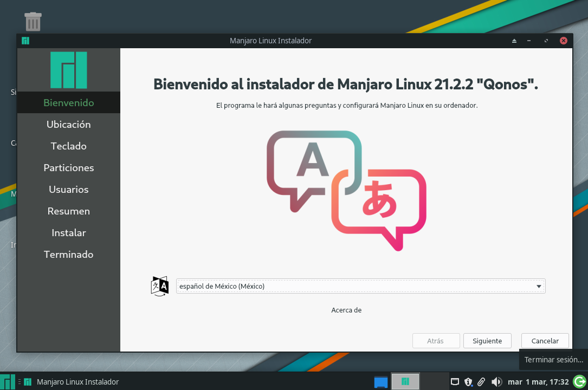Click the Siguiente button
Image resolution: width=588 pixels, height=390 pixels.
coord(487,341)
